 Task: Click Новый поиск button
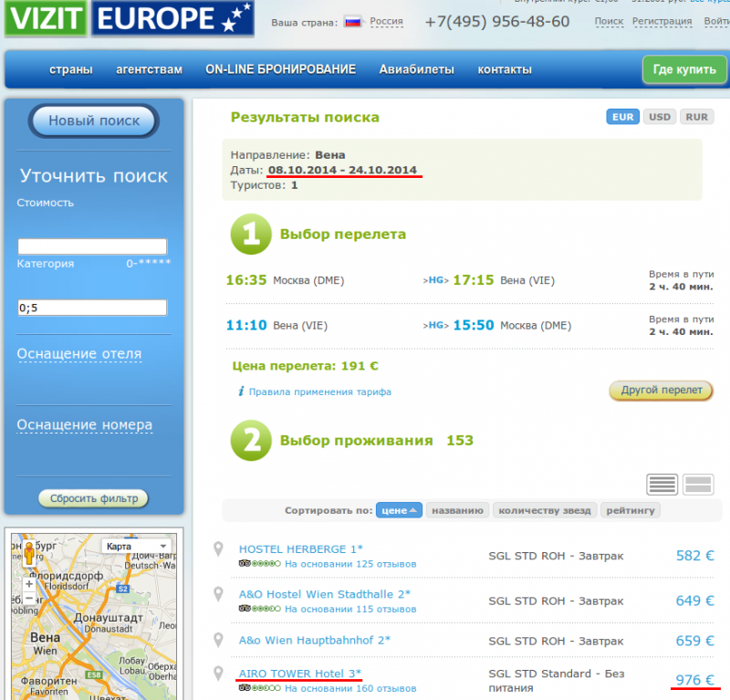click(94, 120)
